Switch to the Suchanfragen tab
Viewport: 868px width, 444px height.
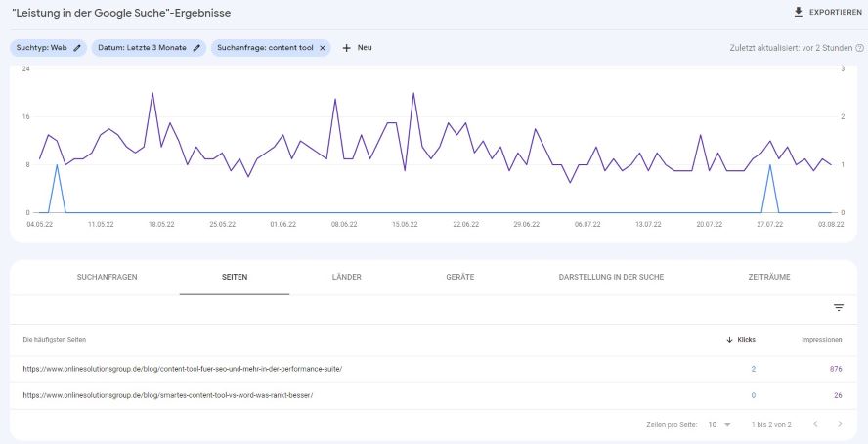pos(107,277)
